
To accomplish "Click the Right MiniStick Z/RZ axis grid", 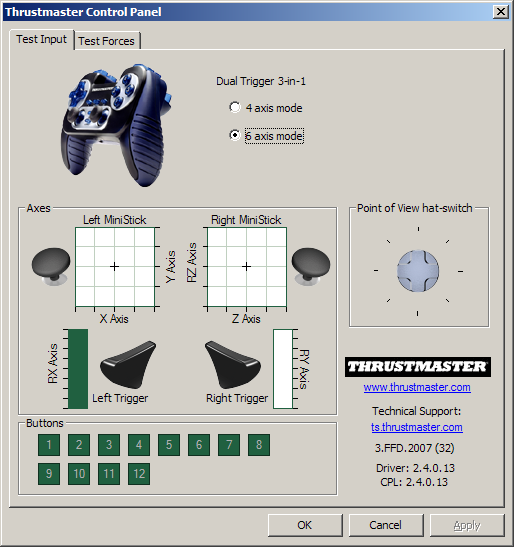I will pos(247,267).
